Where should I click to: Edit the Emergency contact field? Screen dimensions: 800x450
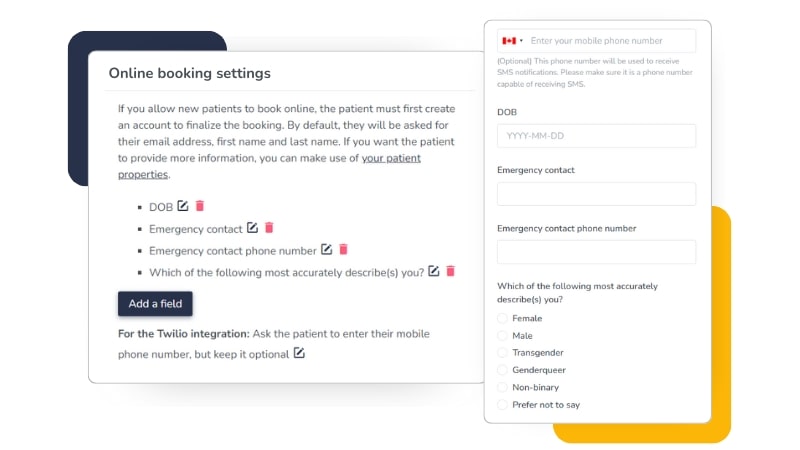click(252, 228)
